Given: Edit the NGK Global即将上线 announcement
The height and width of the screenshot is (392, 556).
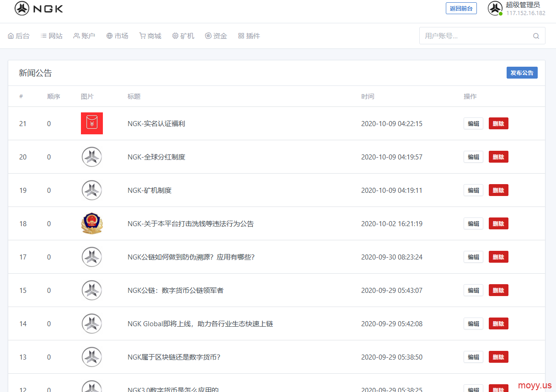Looking at the screenshot, I should coord(473,323).
